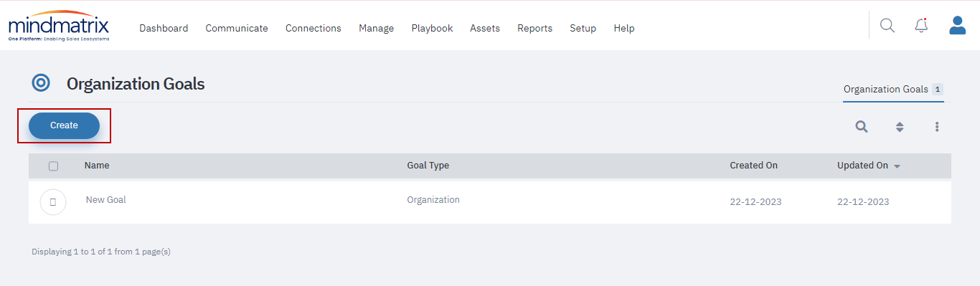Open the search icon in top header
Image resolution: width=980 pixels, height=286 pixels.
887,26
